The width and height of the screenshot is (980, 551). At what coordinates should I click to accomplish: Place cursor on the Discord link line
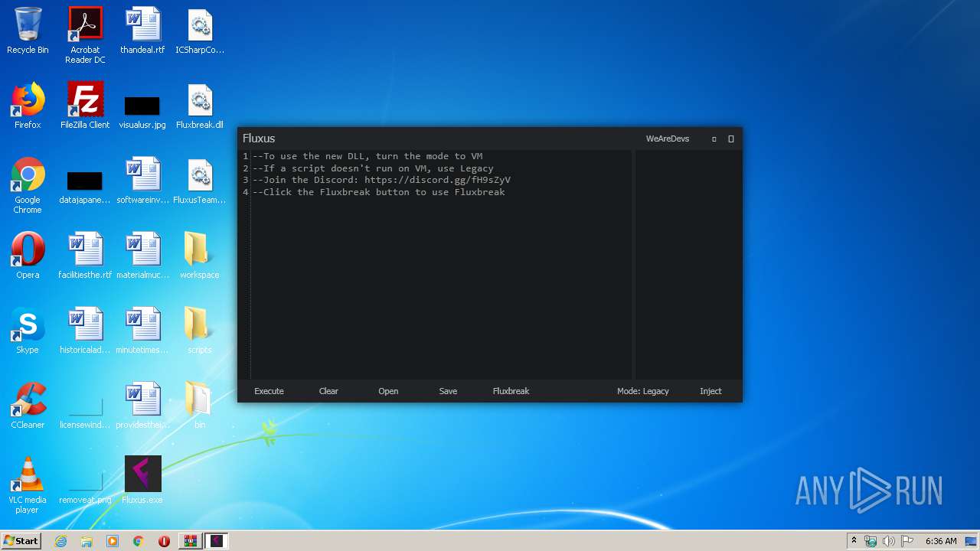click(381, 180)
